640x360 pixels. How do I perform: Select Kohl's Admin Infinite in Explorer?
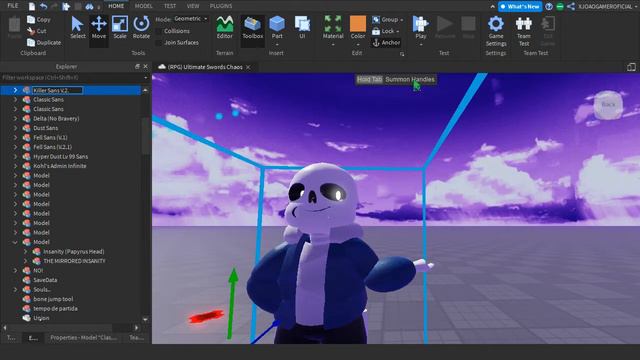pos(60,166)
